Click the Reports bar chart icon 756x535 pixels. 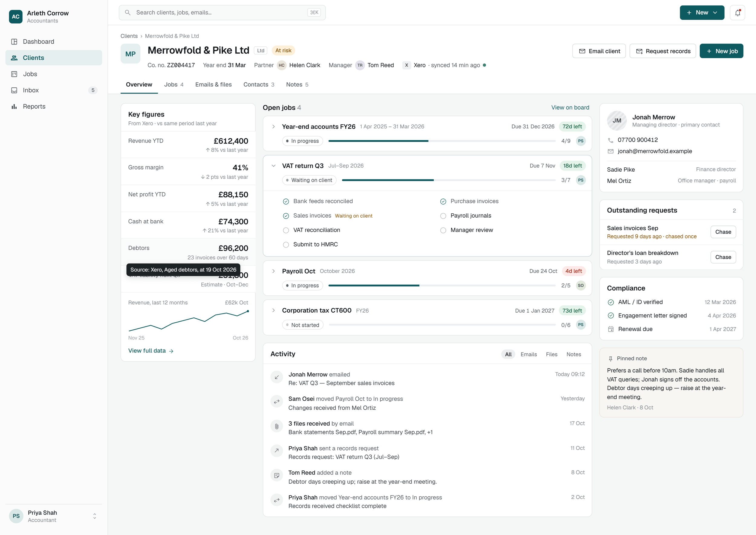(x=14, y=107)
